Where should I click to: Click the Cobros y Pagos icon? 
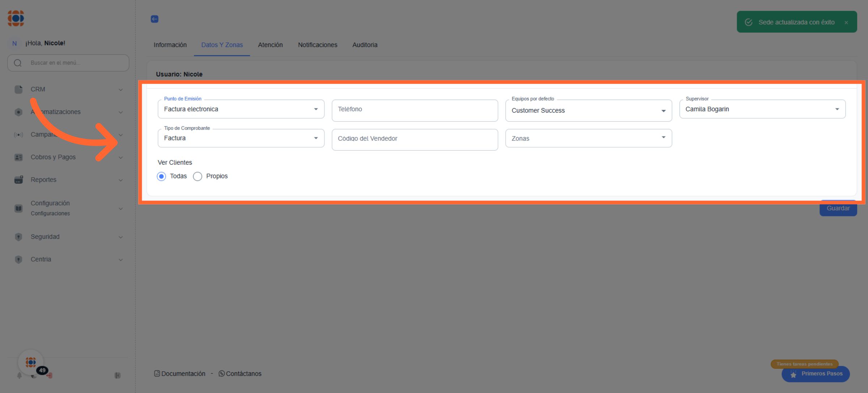click(x=18, y=157)
